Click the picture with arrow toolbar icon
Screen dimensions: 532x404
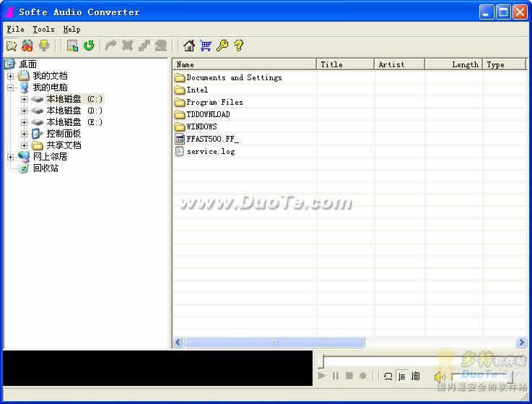point(72,46)
